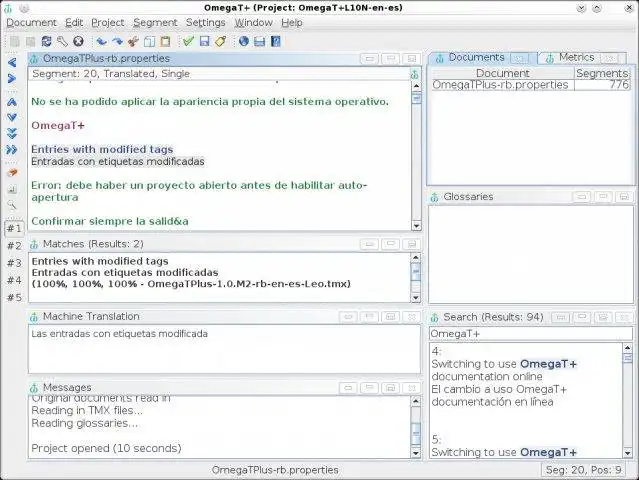Click the single down chevron in the sidebar
This screenshot has width=639, height=480.
pyautogui.click(x=12, y=117)
